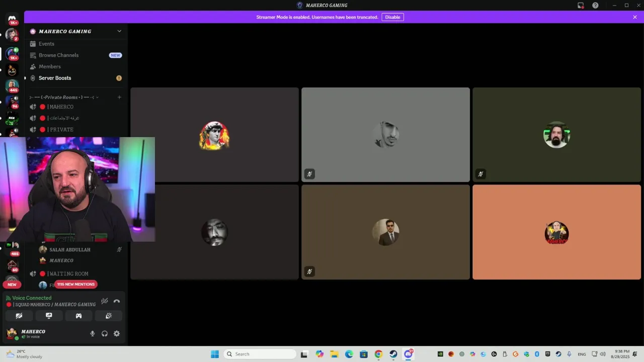
Task: Open Google Chrome from taskbar
Action: tap(378, 354)
